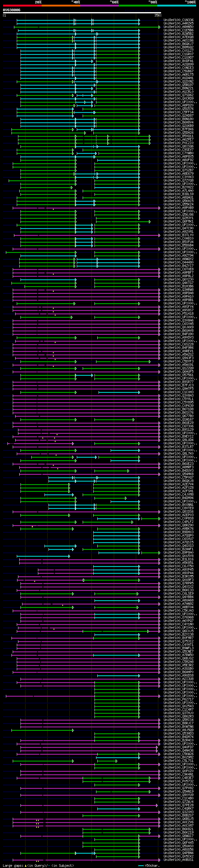
Task: Select the UniRef100_C5L7S1 hit label
Action: 178,761
